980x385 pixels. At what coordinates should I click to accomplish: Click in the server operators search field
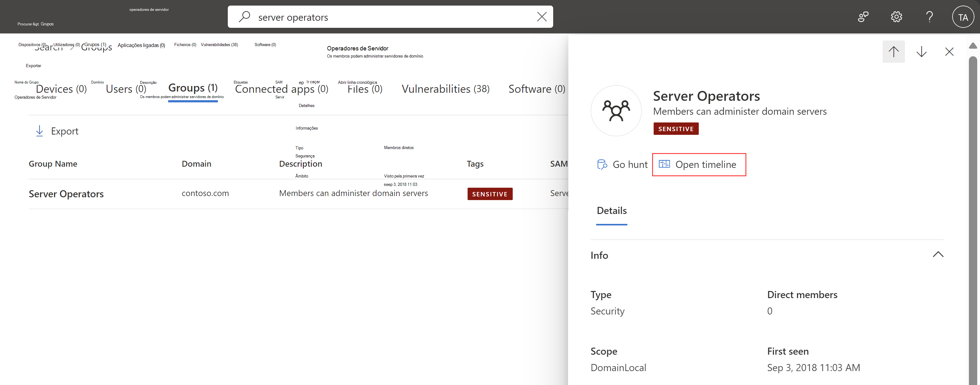tap(380, 17)
